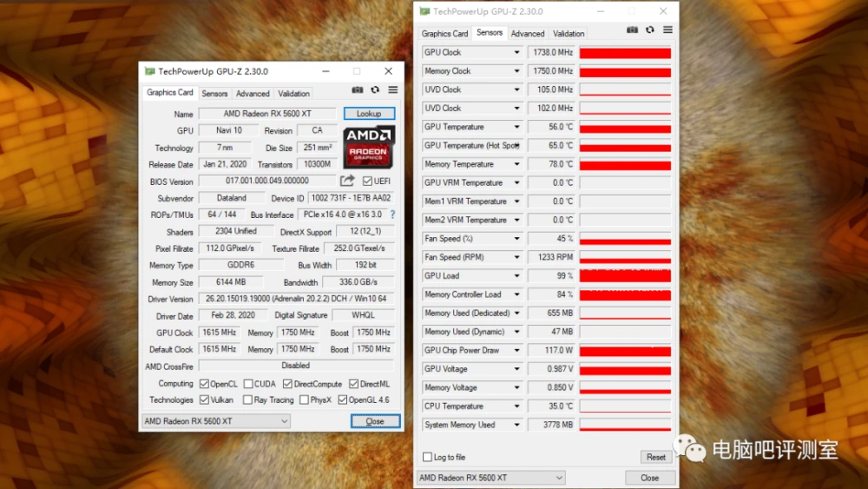Click BIOS Version value field
This screenshot has width=868, height=489.
coord(267,181)
